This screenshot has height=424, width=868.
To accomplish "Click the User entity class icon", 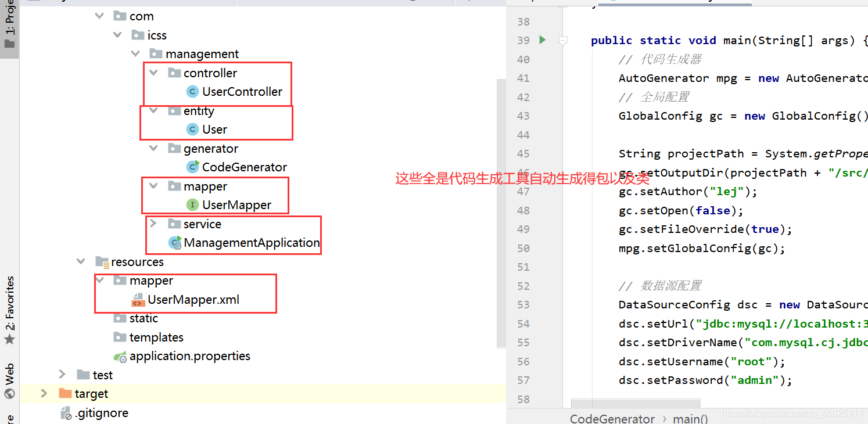I will 192,129.
